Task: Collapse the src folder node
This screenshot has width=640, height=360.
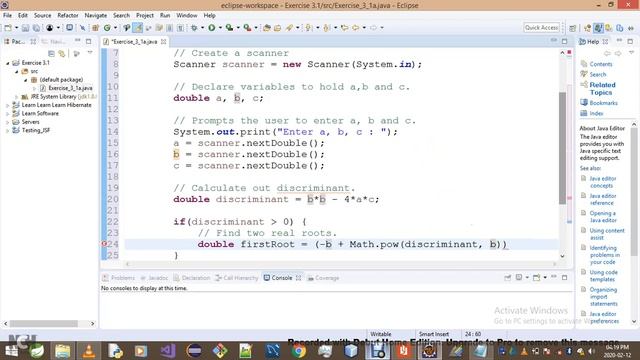Action: tap(17, 71)
